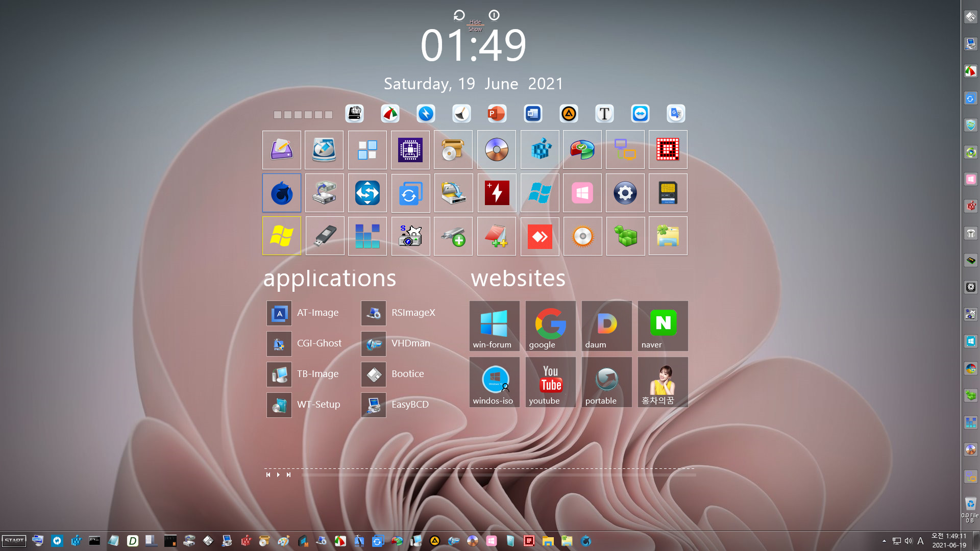Open the youtube website tile

point(550,382)
